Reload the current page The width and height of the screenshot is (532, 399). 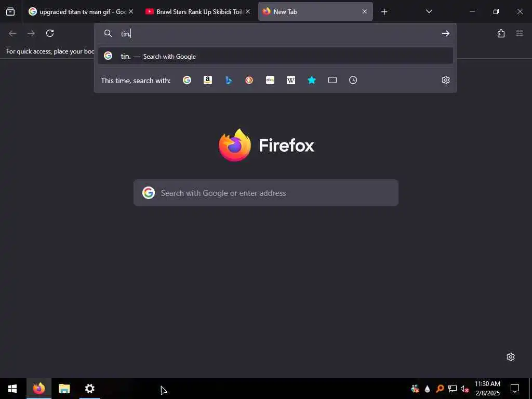pos(50,33)
